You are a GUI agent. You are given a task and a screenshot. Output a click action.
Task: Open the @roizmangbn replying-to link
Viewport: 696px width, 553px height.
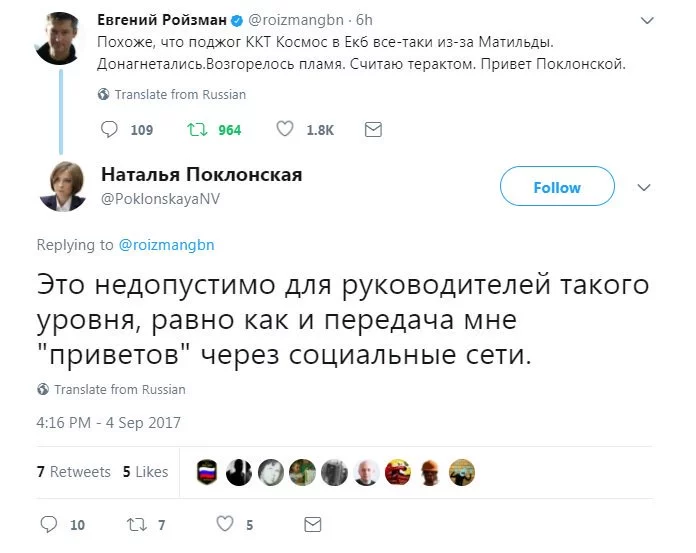[167, 244]
